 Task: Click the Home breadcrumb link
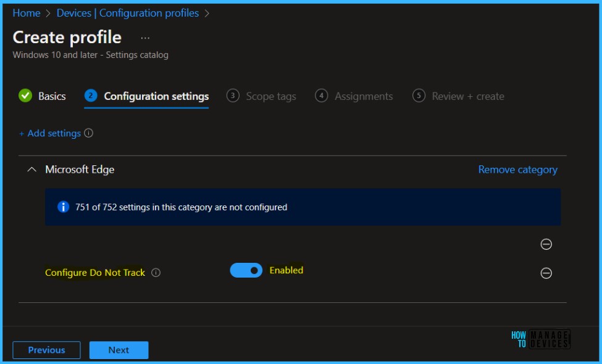pyautogui.click(x=27, y=13)
